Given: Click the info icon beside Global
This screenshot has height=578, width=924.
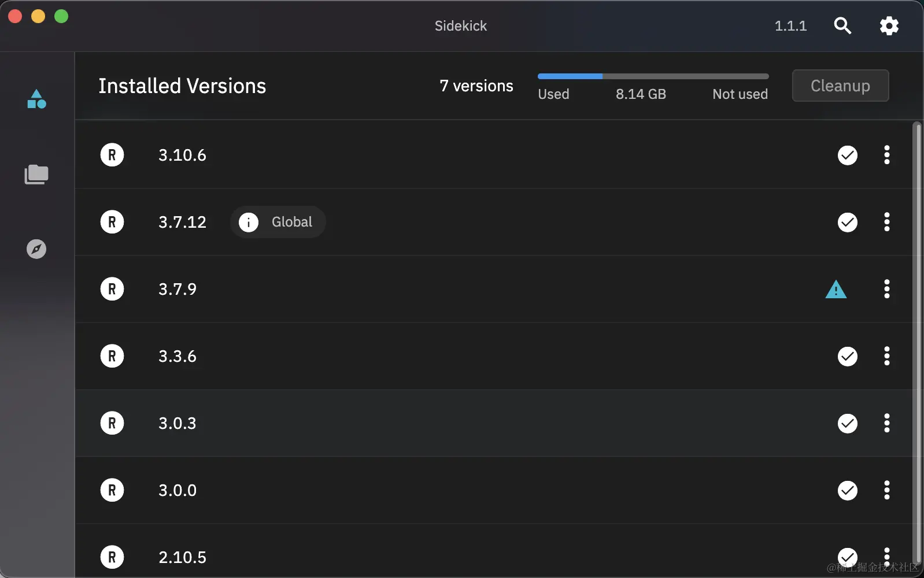Looking at the screenshot, I should pyautogui.click(x=249, y=223).
